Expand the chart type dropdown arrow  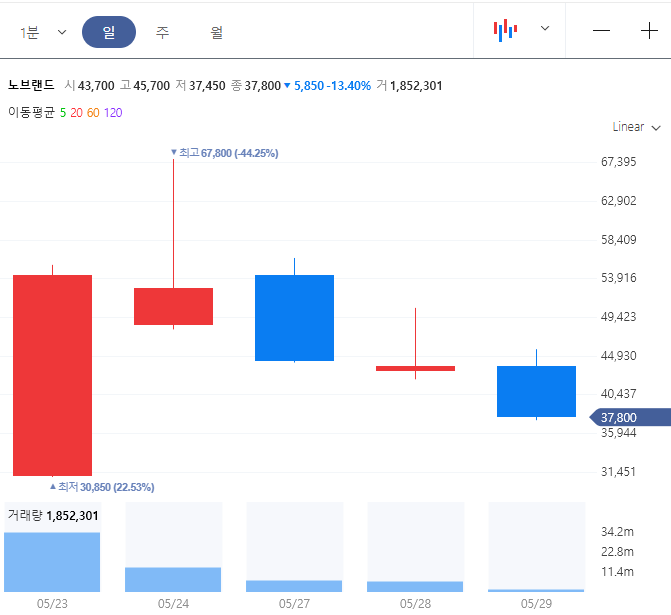[545, 29]
